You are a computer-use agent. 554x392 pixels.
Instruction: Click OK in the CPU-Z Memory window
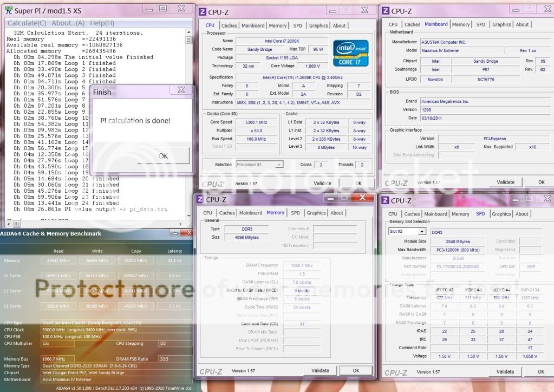point(356,370)
